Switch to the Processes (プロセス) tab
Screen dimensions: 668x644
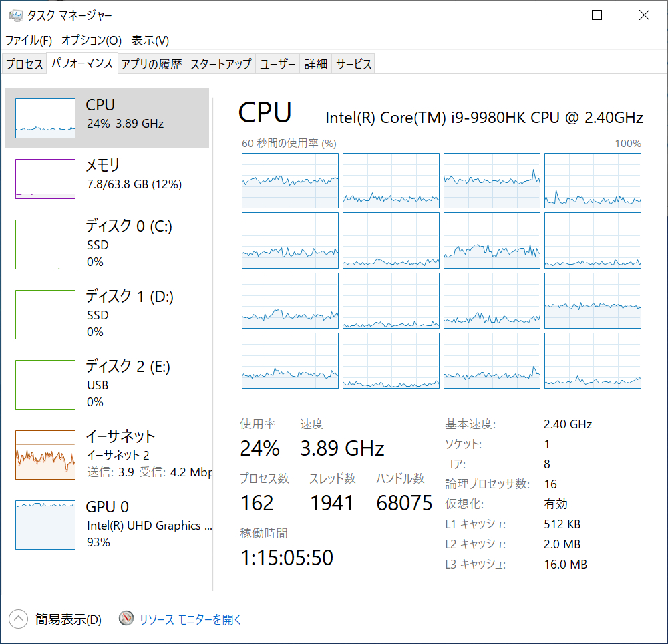(25, 64)
